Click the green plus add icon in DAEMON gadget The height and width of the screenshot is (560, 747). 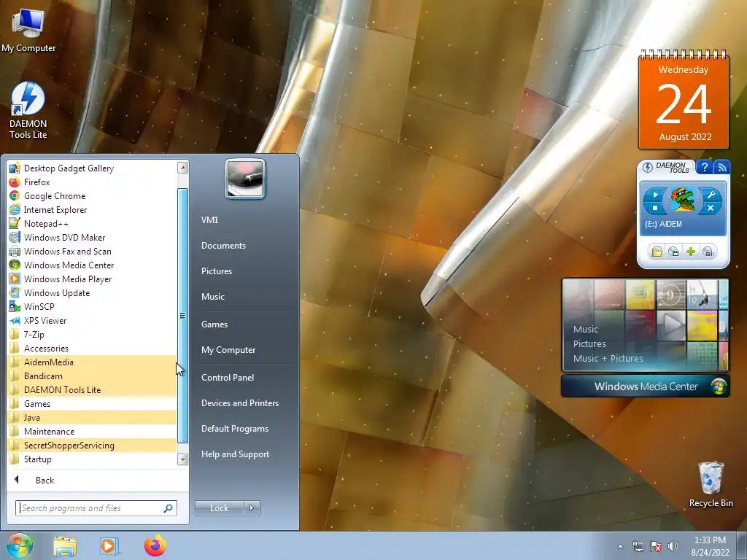(x=691, y=252)
